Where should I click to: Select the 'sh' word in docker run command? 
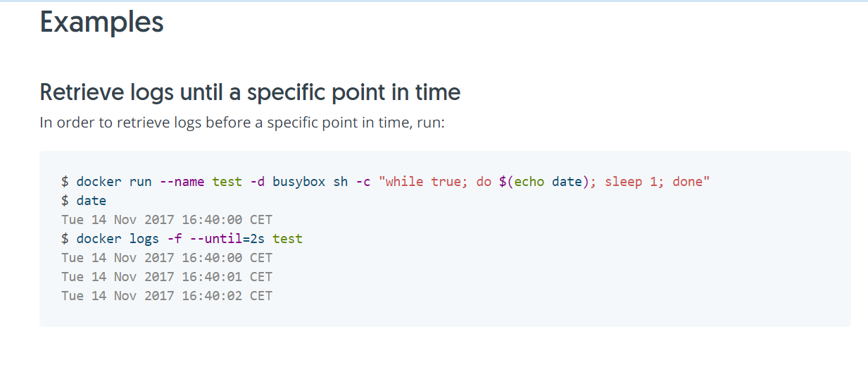click(x=341, y=182)
